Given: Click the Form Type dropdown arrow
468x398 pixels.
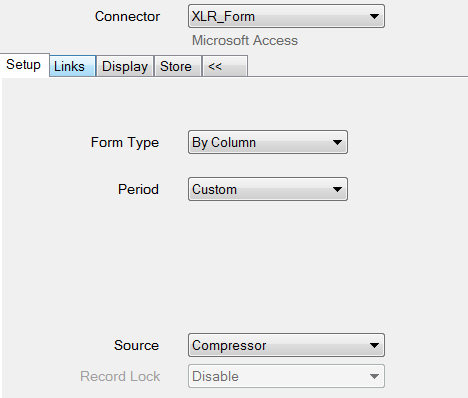Looking at the screenshot, I should click(x=337, y=142).
